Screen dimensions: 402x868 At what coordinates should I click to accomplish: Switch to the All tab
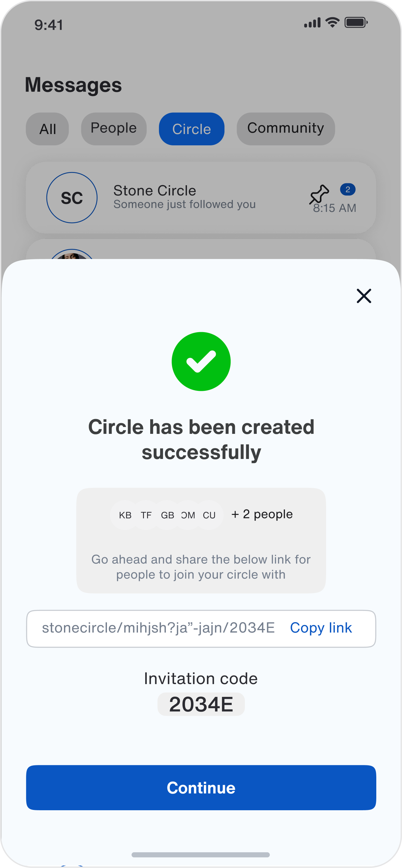click(x=47, y=129)
